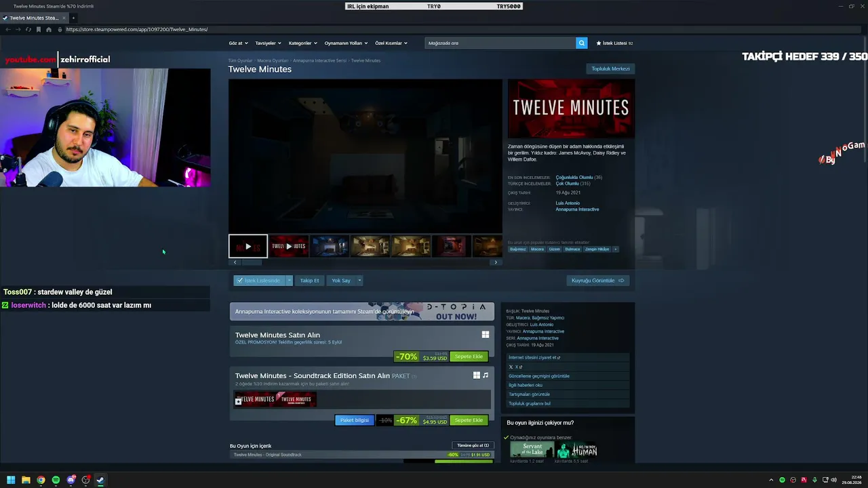This screenshot has height=488, width=868.
Task: Go forward with the browser forward arrow
Action: (x=18, y=29)
